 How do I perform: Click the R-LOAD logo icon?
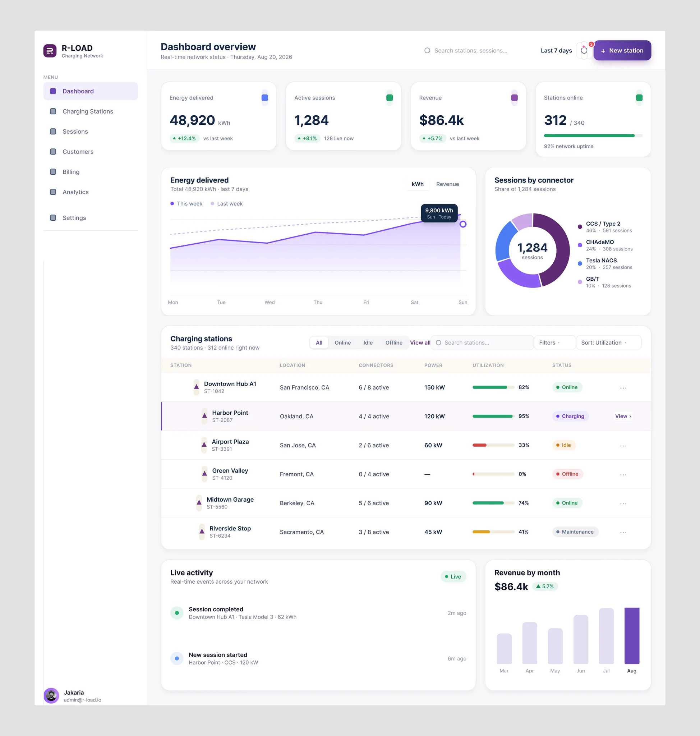50,51
